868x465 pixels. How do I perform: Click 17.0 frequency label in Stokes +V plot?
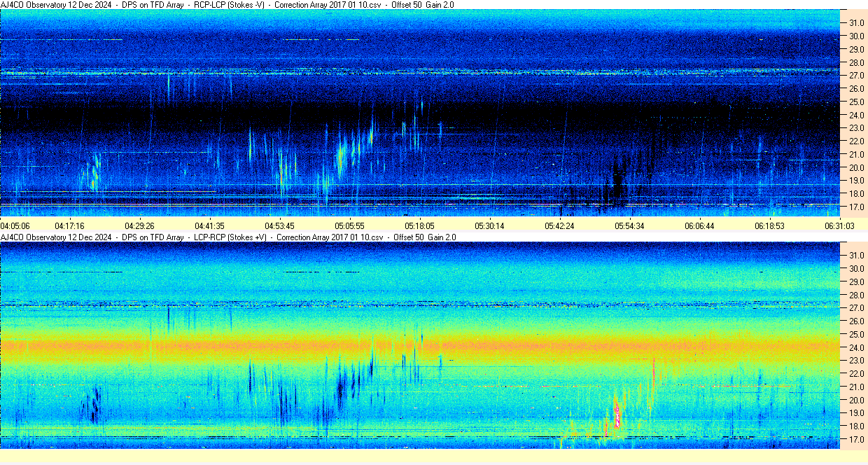point(857,440)
